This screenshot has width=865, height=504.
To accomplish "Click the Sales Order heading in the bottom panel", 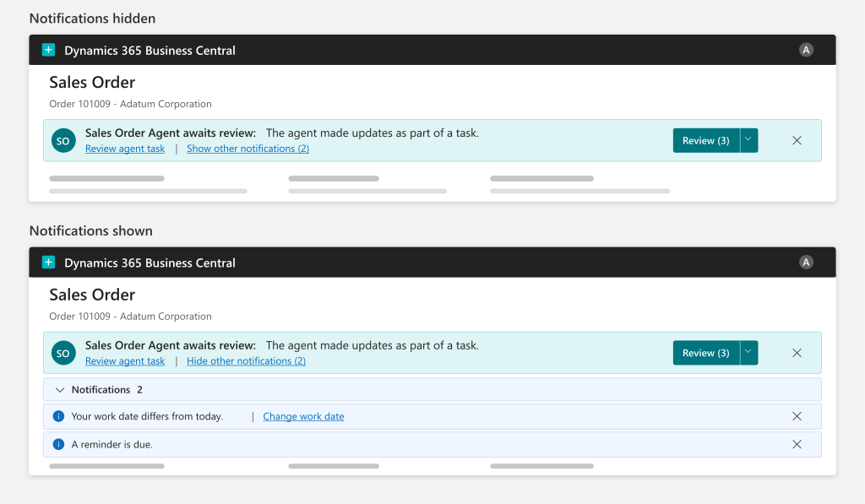I will tap(92, 295).
